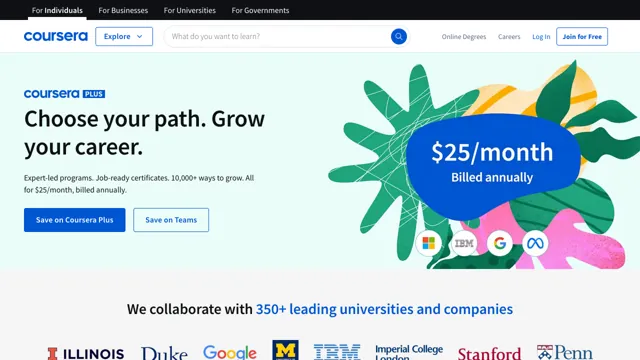Image resolution: width=640 pixels, height=360 pixels.
Task: Open the Explore dropdown menu
Action: (x=124, y=36)
